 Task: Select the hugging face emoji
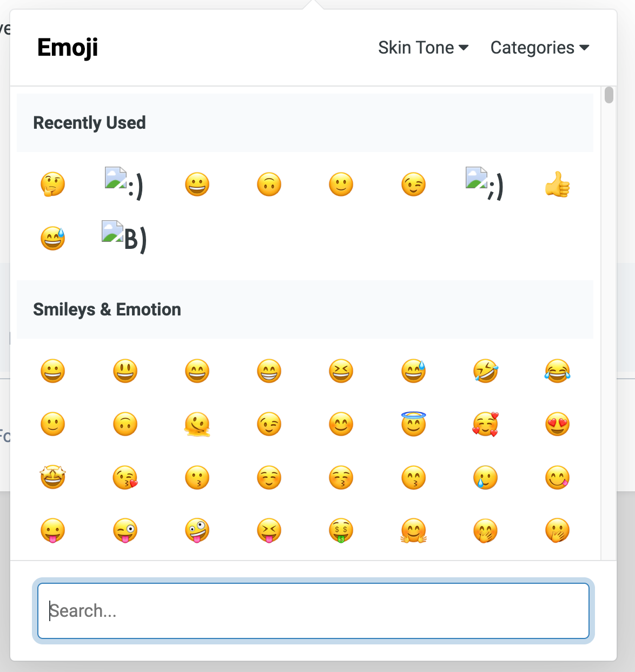coord(413,531)
